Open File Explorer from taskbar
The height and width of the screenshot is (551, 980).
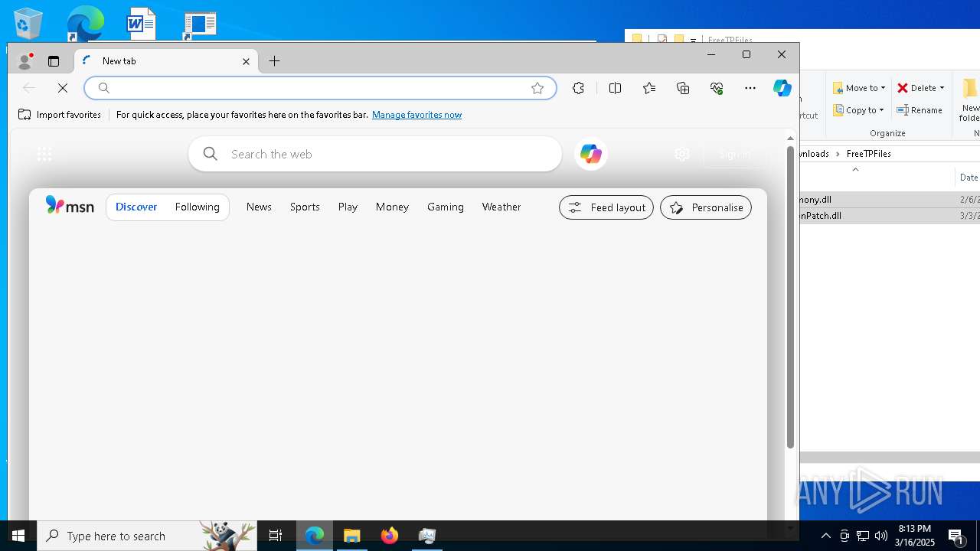coord(352,536)
